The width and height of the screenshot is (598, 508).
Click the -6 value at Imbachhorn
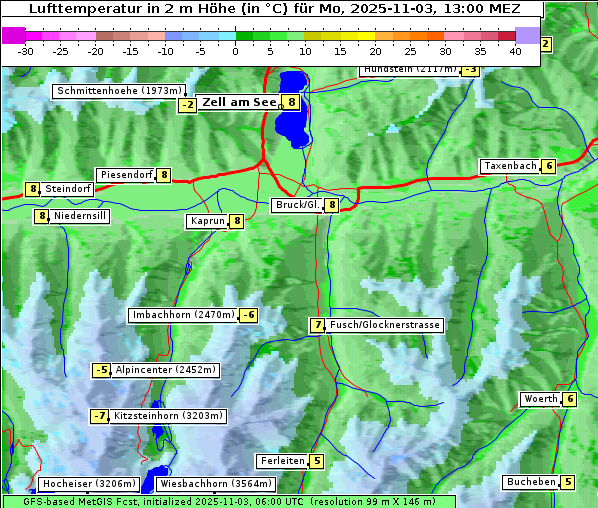[x=249, y=315]
